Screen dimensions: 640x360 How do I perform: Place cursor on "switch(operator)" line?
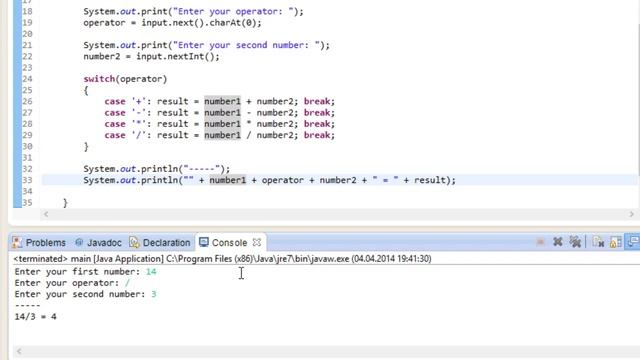coord(125,79)
